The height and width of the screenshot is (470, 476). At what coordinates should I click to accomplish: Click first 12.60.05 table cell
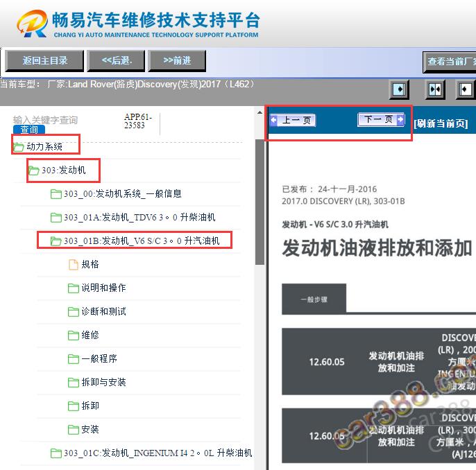pos(327,362)
